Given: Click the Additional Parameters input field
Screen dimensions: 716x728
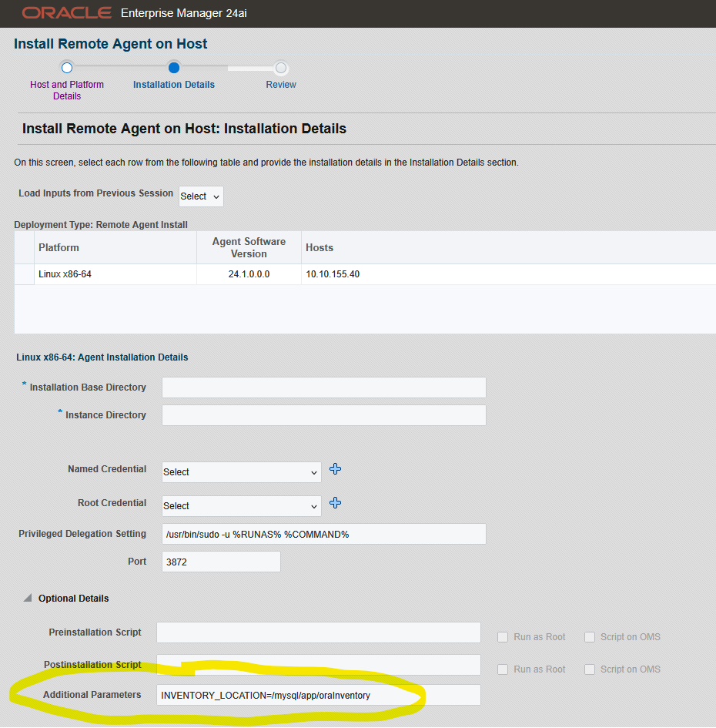Looking at the screenshot, I should pos(318,695).
